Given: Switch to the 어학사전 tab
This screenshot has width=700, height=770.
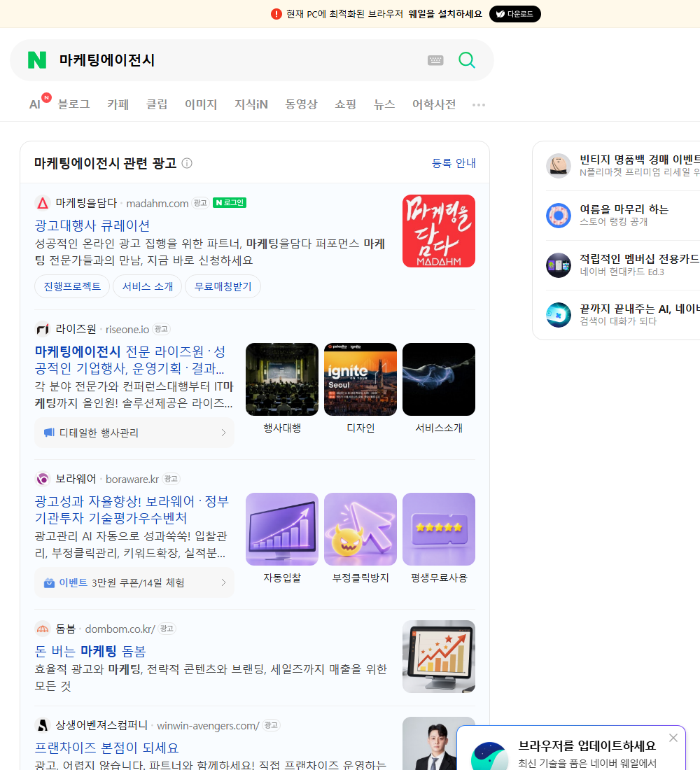Looking at the screenshot, I should pos(434,104).
